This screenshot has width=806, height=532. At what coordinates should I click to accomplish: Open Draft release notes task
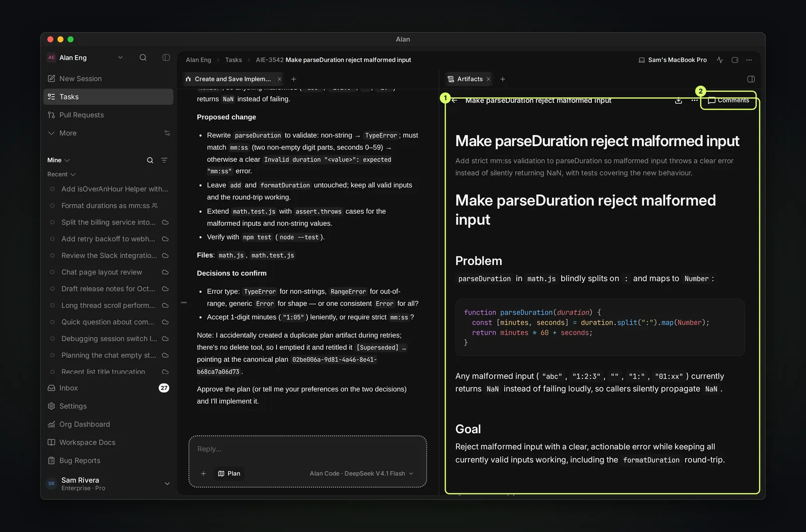(108, 289)
